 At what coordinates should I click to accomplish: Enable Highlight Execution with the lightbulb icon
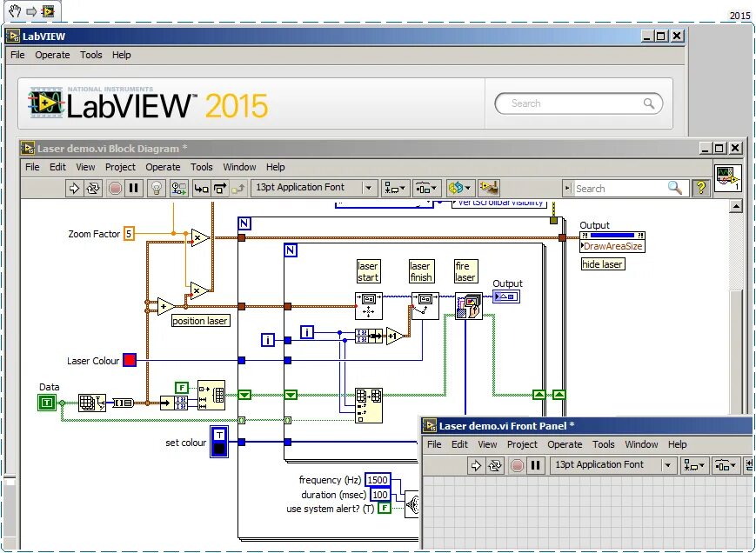(157, 188)
